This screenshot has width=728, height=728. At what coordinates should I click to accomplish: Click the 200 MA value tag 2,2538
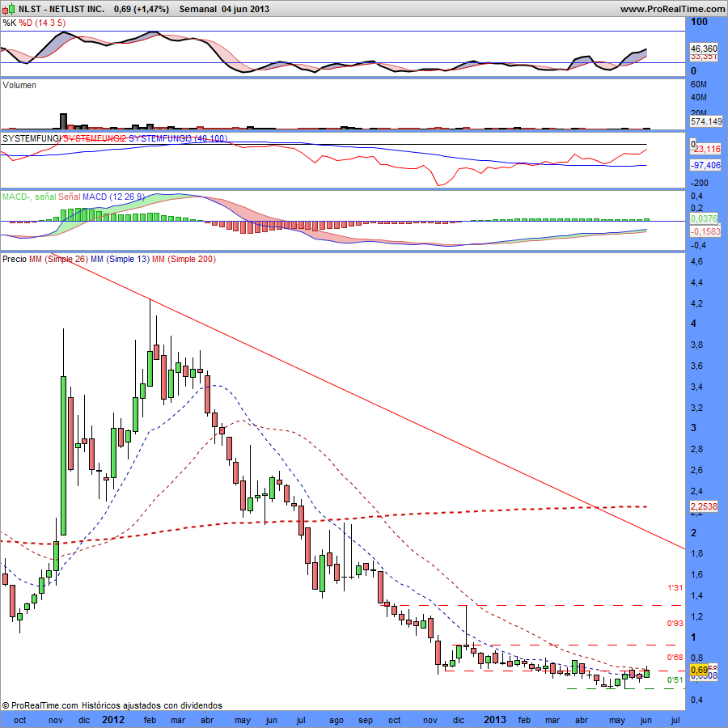point(705,506)
